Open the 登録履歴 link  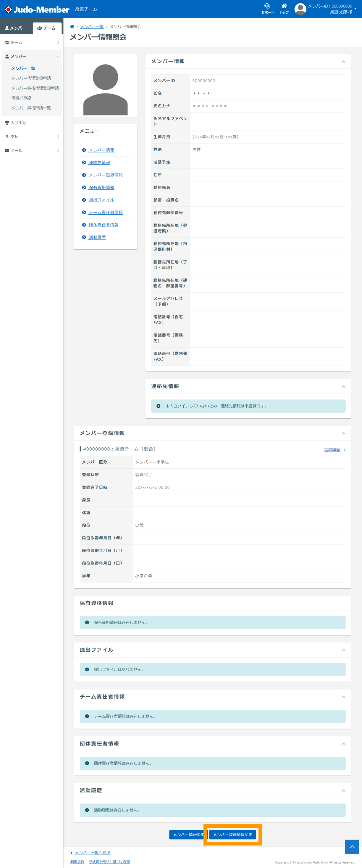point(334,450)
